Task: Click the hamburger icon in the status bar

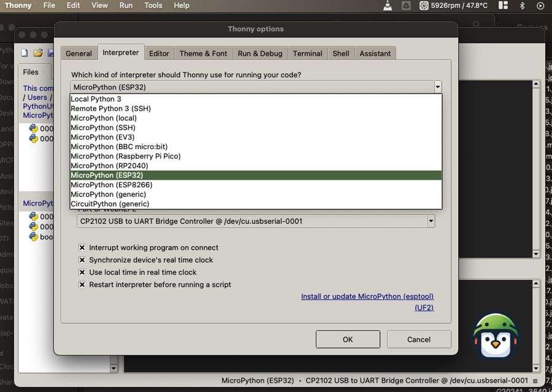Action: point(535,381)
